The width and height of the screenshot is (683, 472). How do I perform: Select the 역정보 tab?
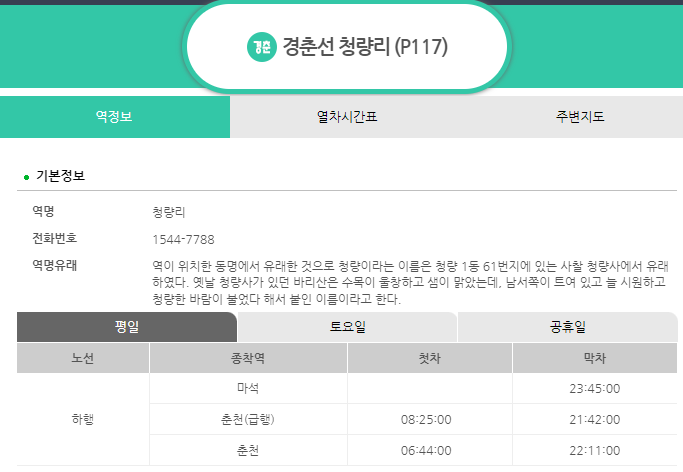[115, 117]
